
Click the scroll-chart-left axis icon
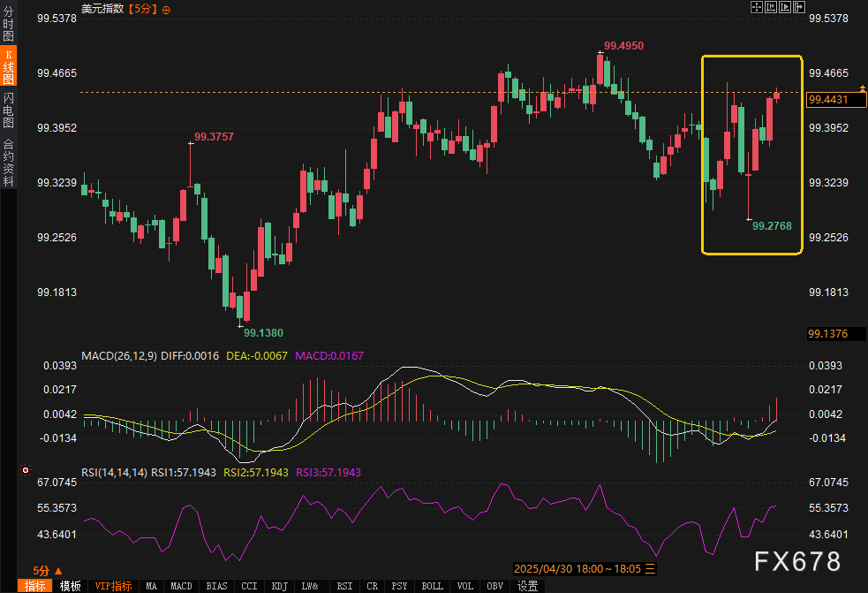(x=771, y=7)
